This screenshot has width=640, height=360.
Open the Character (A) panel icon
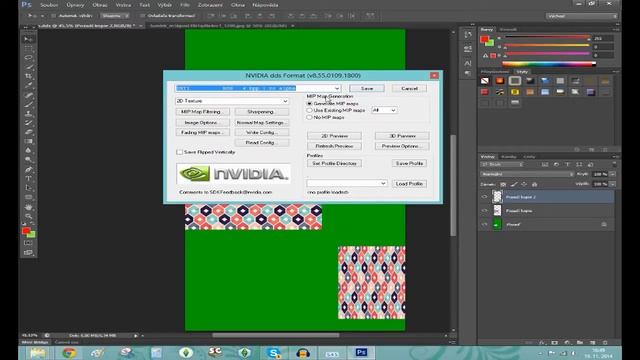[468, 63]
